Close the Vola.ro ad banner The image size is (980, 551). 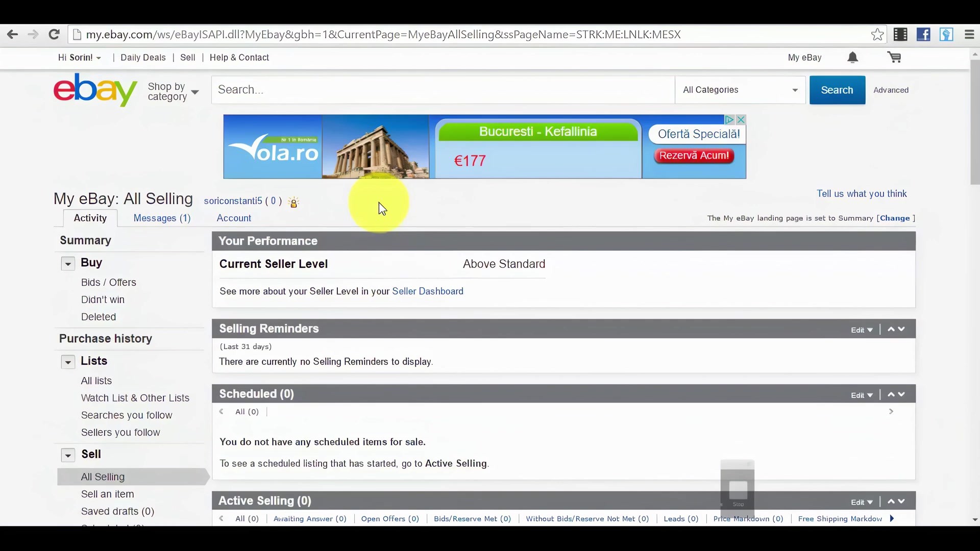(741, 120)
